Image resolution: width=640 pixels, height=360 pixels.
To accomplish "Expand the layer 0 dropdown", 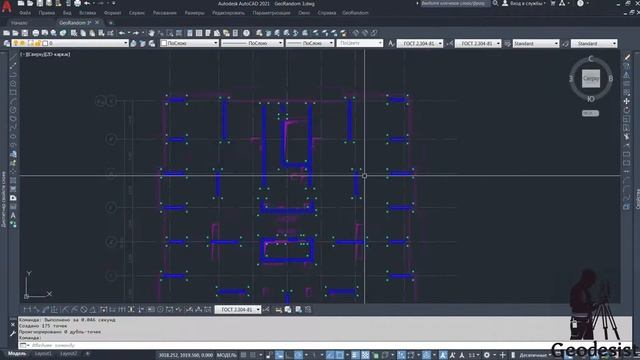I will 126,43.
